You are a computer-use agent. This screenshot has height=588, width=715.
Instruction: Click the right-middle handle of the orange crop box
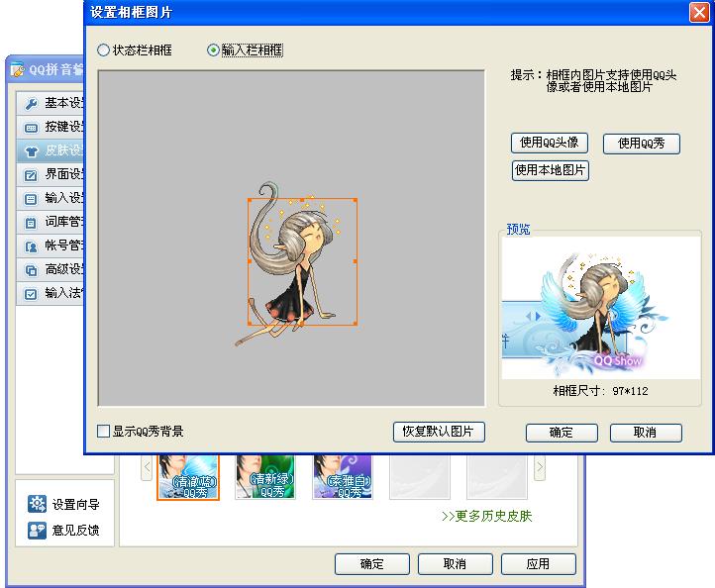click(x=356, y=261)
